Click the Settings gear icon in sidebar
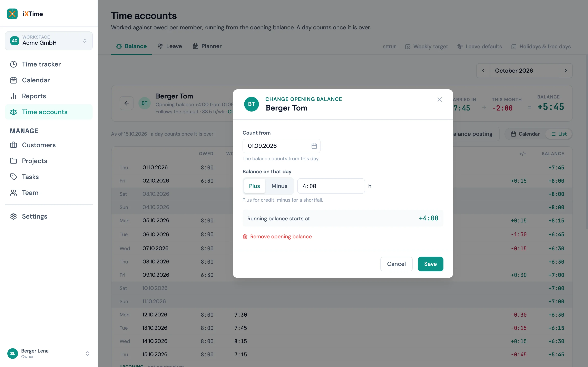Image resolution: width=588 pixels, height=367 pixels. [x=13, y=216]
